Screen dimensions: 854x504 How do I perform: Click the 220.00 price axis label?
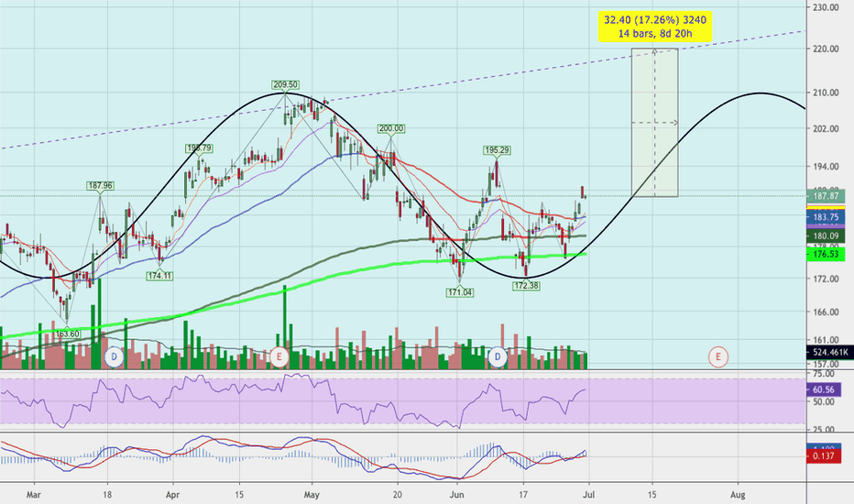(827, 49)
